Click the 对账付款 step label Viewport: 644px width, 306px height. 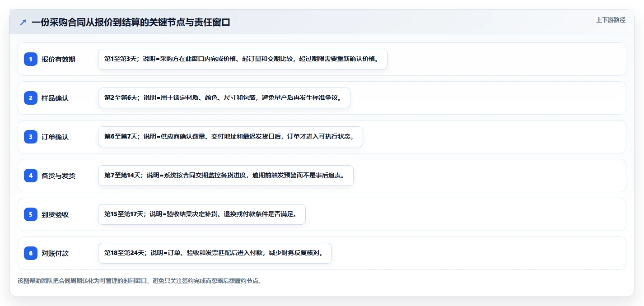coord(55,253)
